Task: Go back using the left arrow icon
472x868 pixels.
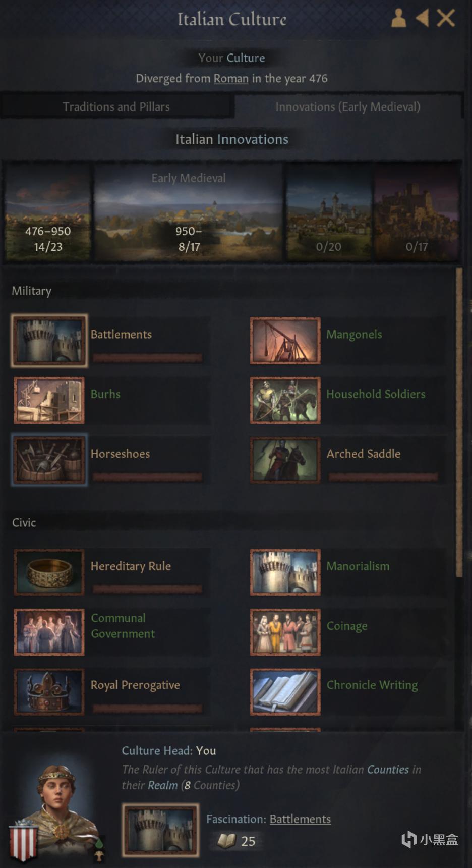Action: pos(422,18)
